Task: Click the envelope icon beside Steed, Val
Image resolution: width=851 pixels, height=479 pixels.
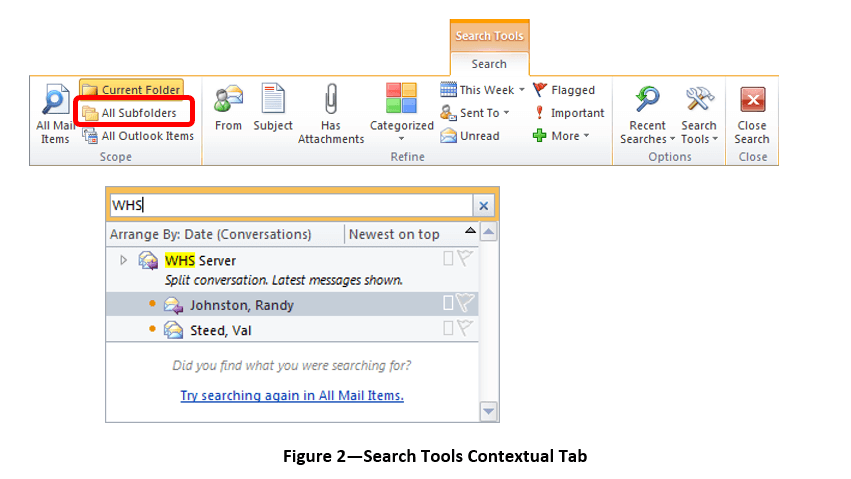Action: point(173,330)
